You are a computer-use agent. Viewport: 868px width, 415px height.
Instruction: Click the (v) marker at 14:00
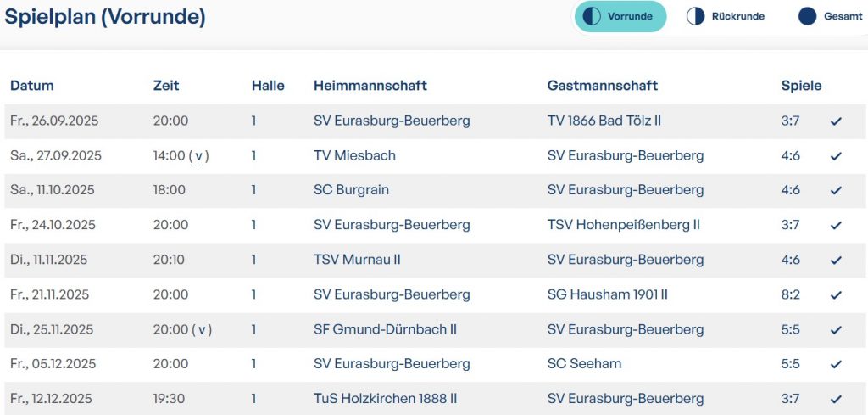[x=199, y=156]
